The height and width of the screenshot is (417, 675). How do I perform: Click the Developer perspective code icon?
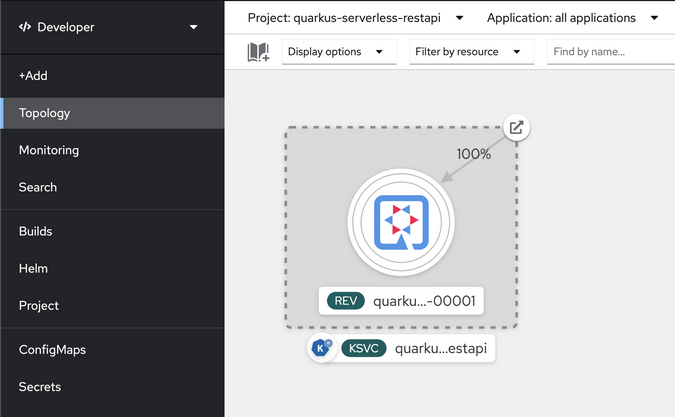[25, 27]
